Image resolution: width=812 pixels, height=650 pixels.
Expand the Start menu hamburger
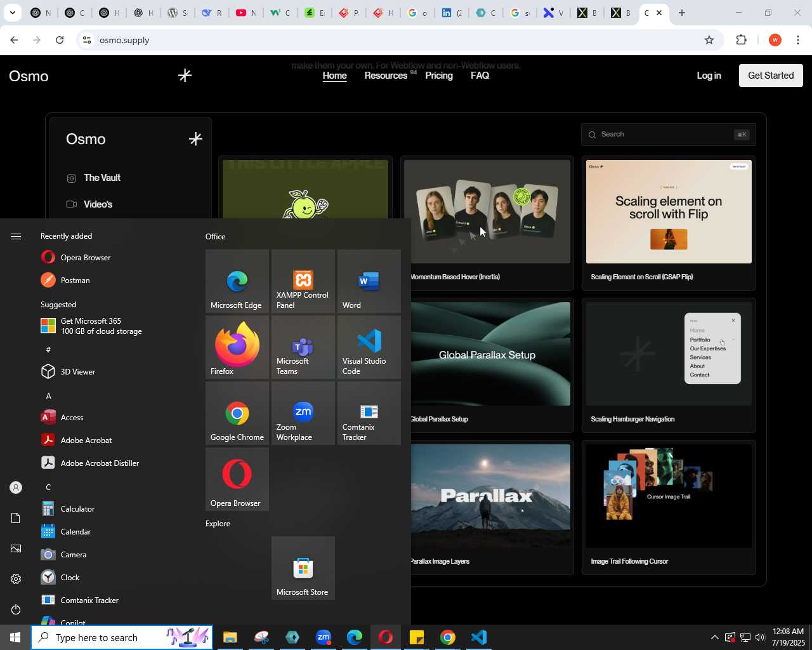coord(16,236)
